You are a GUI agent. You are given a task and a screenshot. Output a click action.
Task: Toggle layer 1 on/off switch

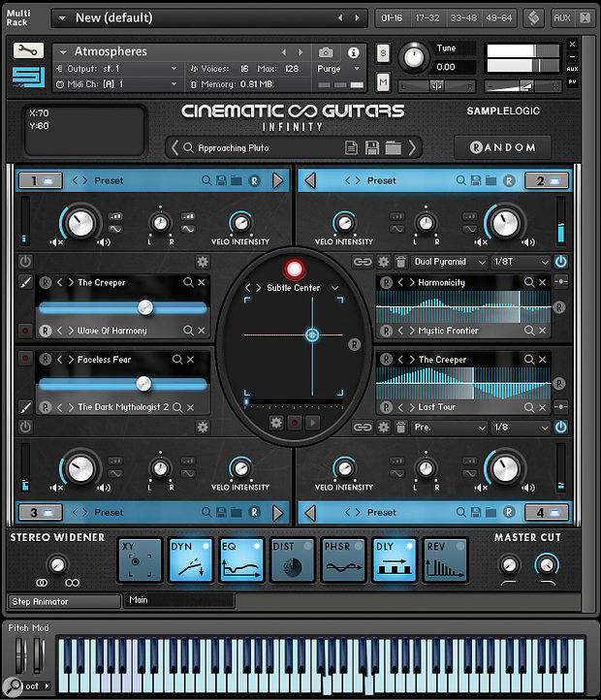click(41, 180)
